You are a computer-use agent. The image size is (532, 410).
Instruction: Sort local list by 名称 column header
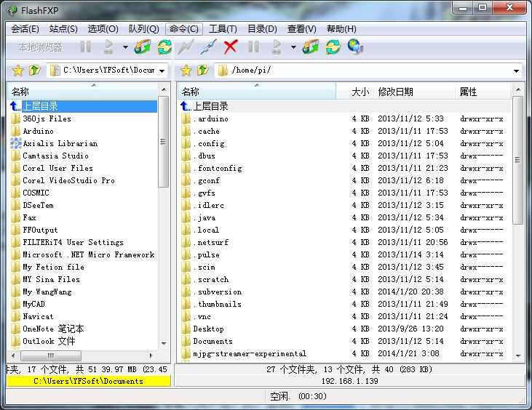pos(83,92)
